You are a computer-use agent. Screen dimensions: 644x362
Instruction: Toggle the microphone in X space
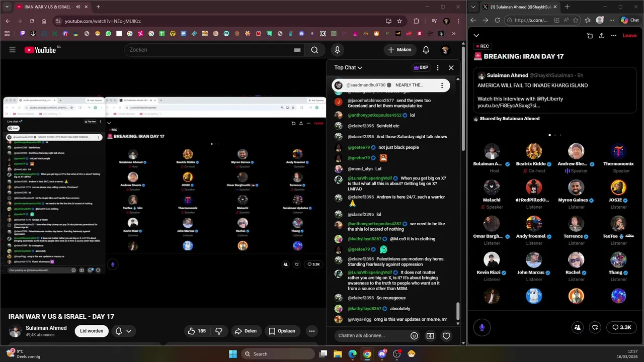[482, 327]
